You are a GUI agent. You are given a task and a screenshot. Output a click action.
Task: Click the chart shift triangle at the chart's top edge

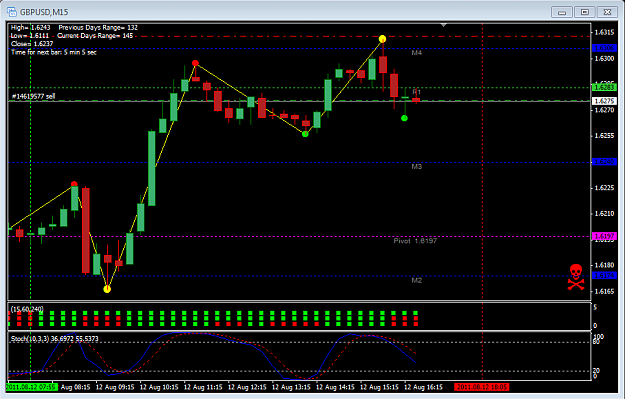point(443,25)
